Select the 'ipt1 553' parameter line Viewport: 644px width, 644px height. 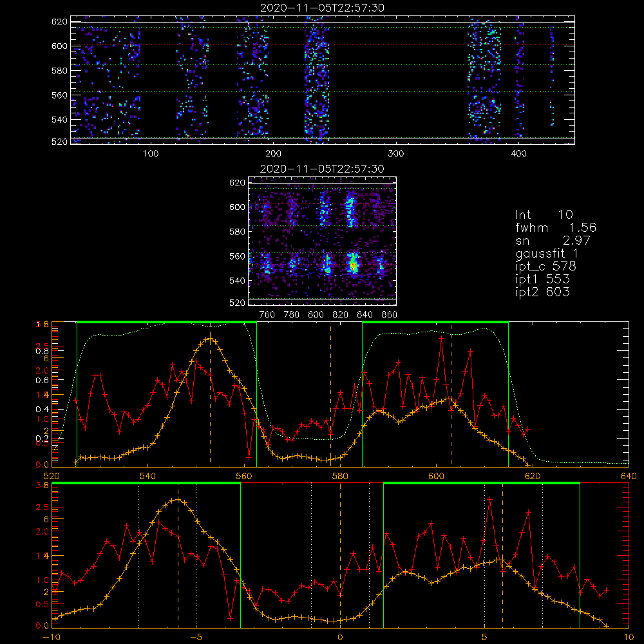tap(542, 279)
